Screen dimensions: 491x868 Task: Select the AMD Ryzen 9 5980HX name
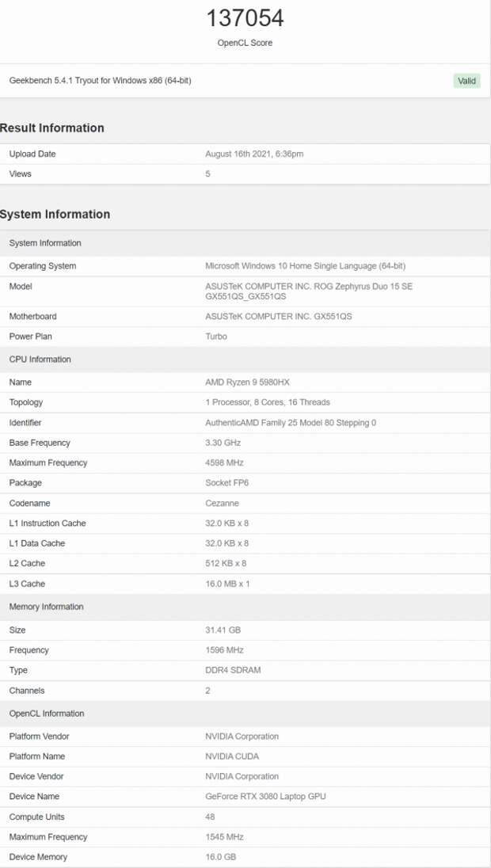[x=247, y=383]
